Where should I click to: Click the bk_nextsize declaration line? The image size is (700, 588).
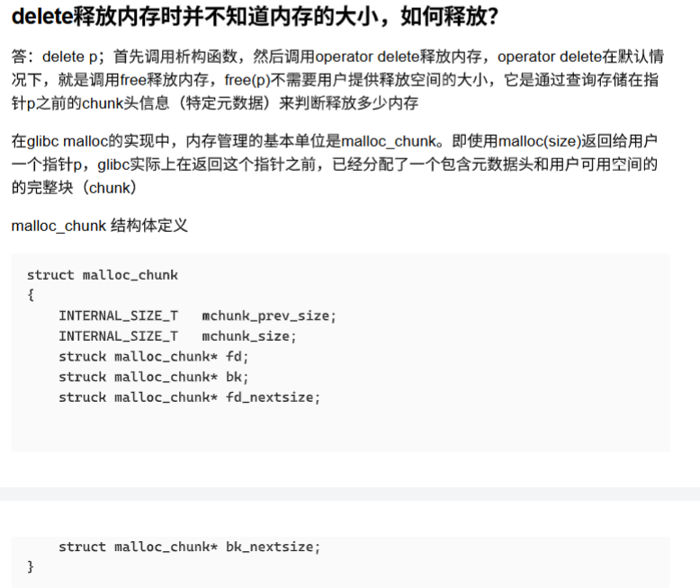click(189, 547)
